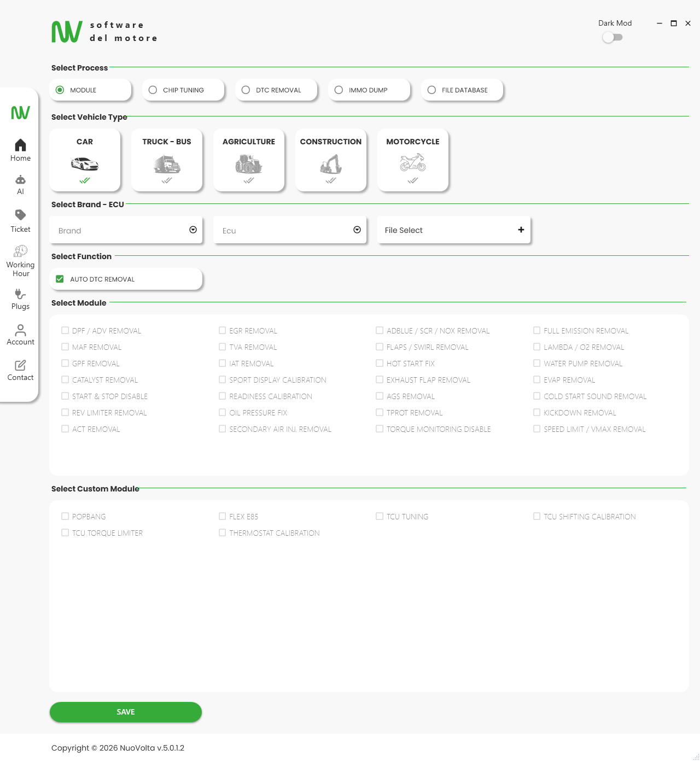Select the Immo Dump process option
Viewport: 700px width, 761px height.
[339, 90]
